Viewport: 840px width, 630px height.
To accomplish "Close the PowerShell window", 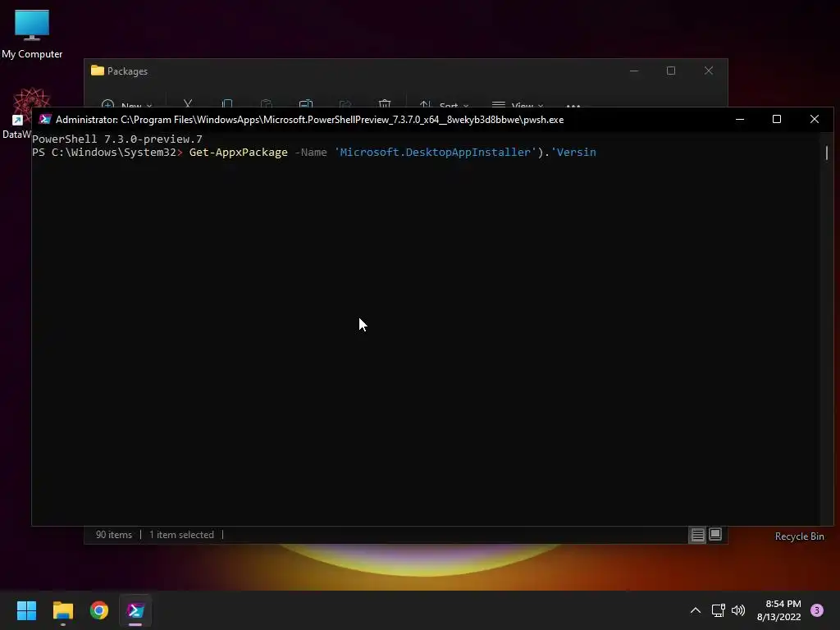I will (x=815, y=120).
